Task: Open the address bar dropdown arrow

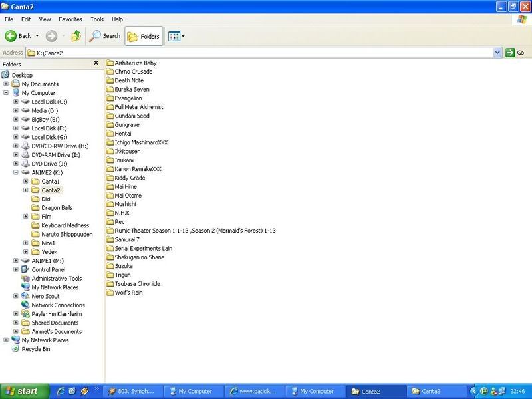Action: (497, 53)
